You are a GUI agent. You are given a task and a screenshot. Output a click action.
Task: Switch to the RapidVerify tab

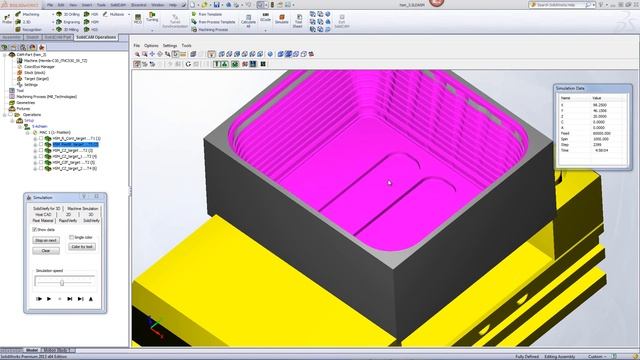pos(68,221)
